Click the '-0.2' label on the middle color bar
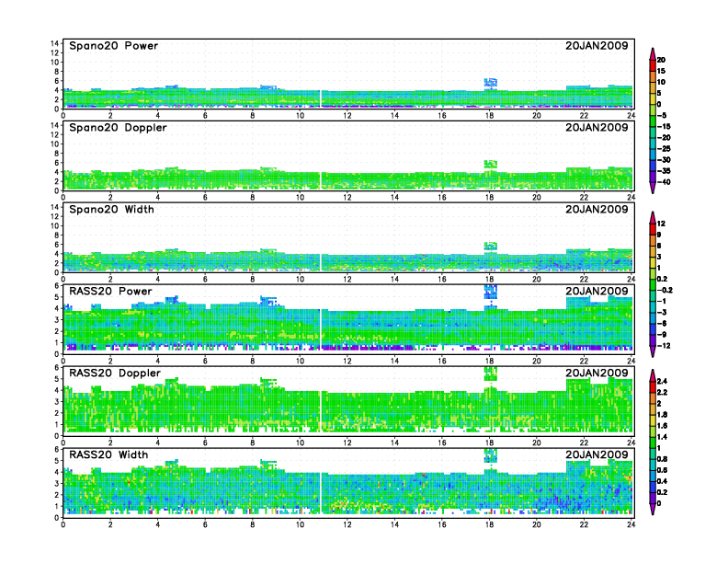728x563 pixels. click(x=665, y=291)
